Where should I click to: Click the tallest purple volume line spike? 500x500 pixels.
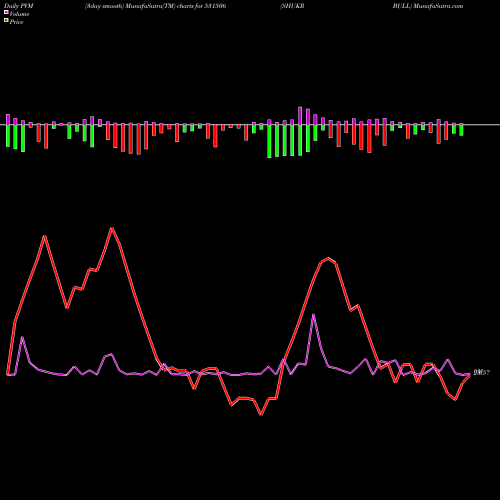tap(313, 315)
